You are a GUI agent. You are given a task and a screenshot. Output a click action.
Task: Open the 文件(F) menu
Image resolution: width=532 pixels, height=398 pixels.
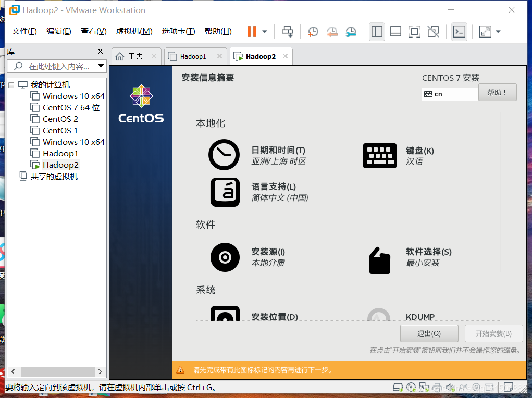click(24, 31)
